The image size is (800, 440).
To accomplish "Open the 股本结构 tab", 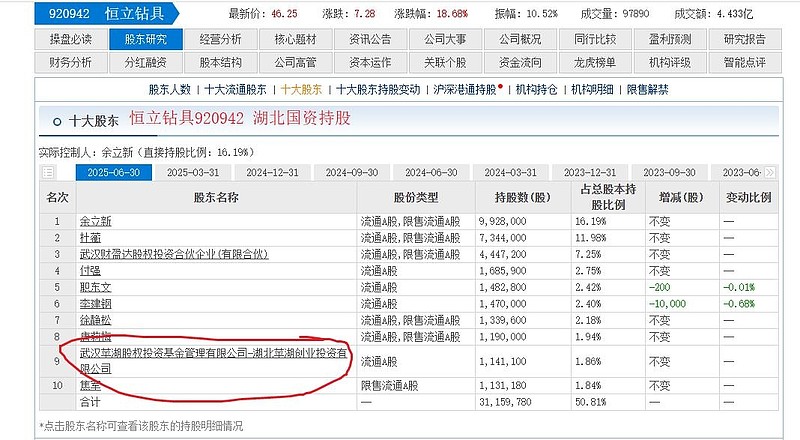I will point(220,62).
